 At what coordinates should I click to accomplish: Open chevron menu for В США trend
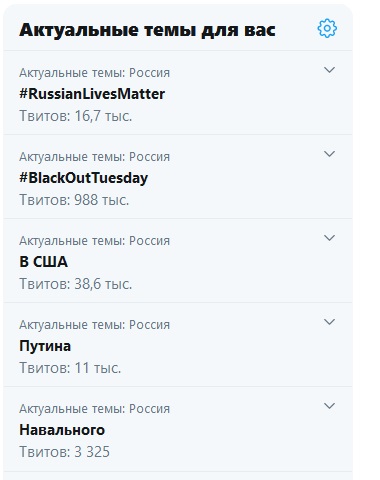(x=329, y=238)
